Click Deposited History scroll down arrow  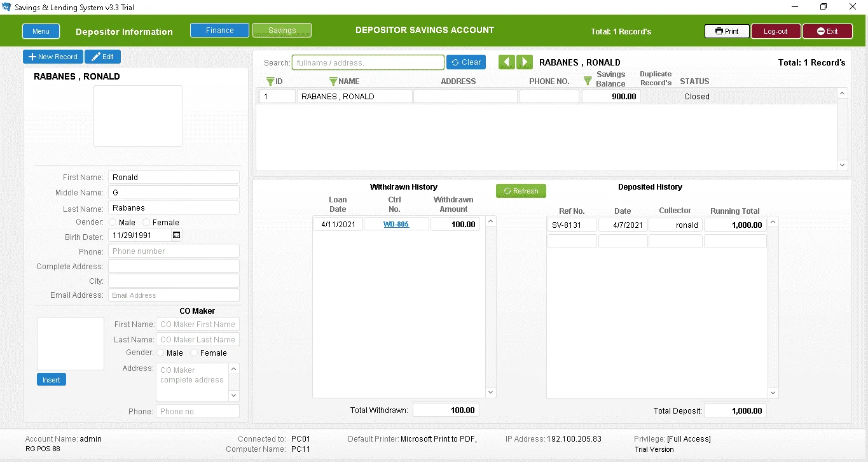[773, 393]
